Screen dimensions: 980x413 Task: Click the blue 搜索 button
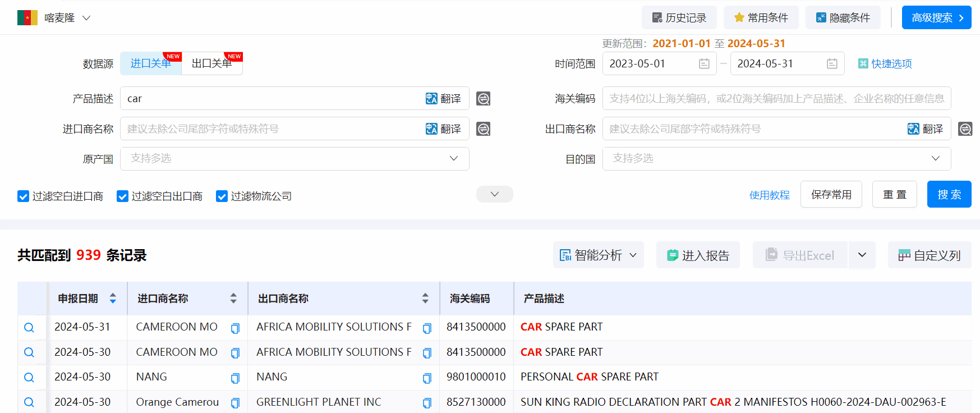pyautogui.click(x=949, y=195)
